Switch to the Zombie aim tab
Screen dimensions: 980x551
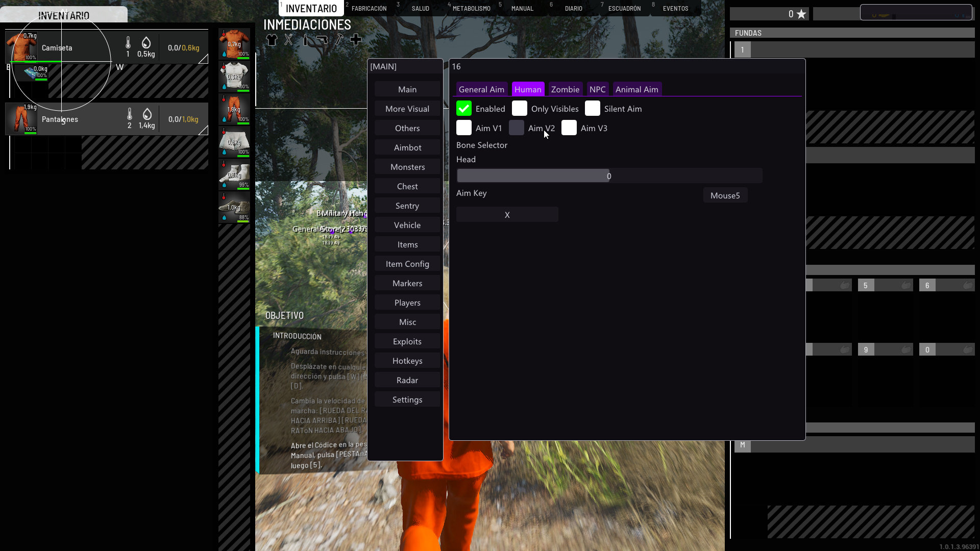coord(565,89)
